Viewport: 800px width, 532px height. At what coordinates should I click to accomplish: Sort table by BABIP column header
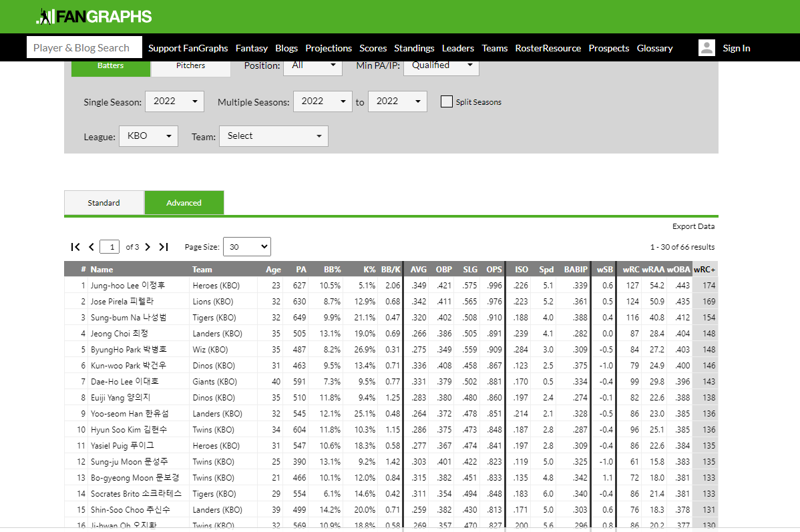point(576,269)
